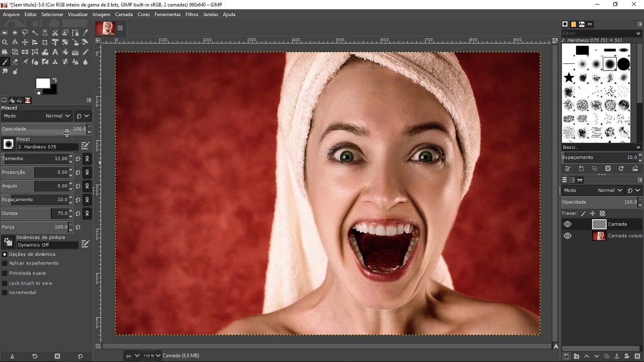Click the white foreground color swatch
Screen dimensions: 644x362
coord(42,83)
